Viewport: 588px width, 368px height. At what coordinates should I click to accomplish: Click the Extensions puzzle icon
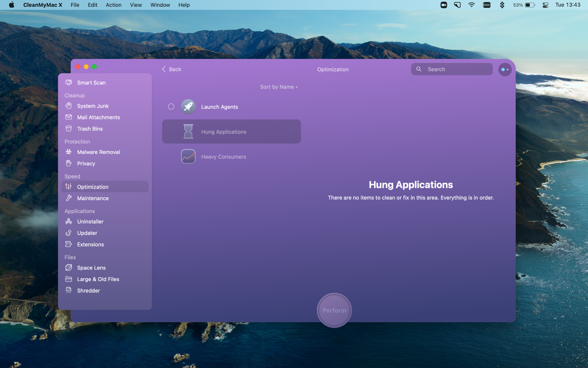[x=69, y=244]
